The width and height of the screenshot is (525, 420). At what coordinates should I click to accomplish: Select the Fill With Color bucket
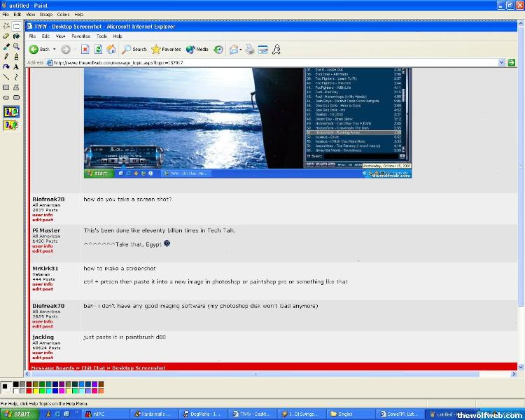click(16, 36)
